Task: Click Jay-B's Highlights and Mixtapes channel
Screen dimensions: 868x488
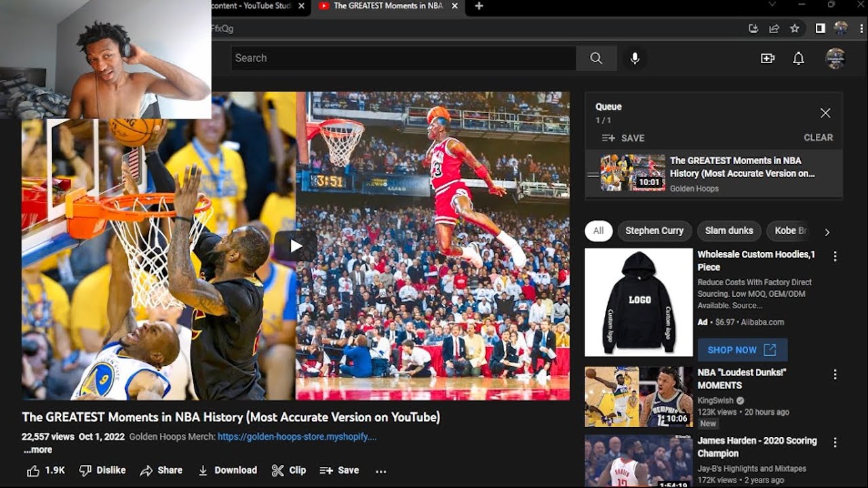Action: pos(752,468)
